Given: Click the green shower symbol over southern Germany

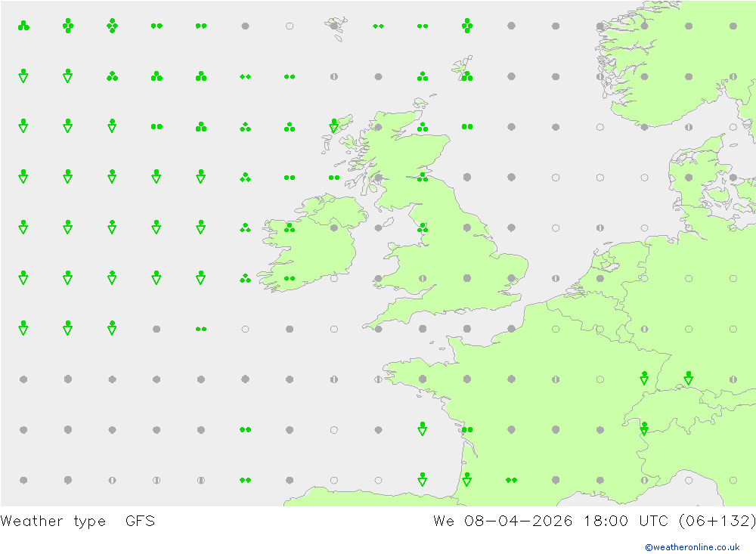Looking at the screenshot, I should pos(689,378).
